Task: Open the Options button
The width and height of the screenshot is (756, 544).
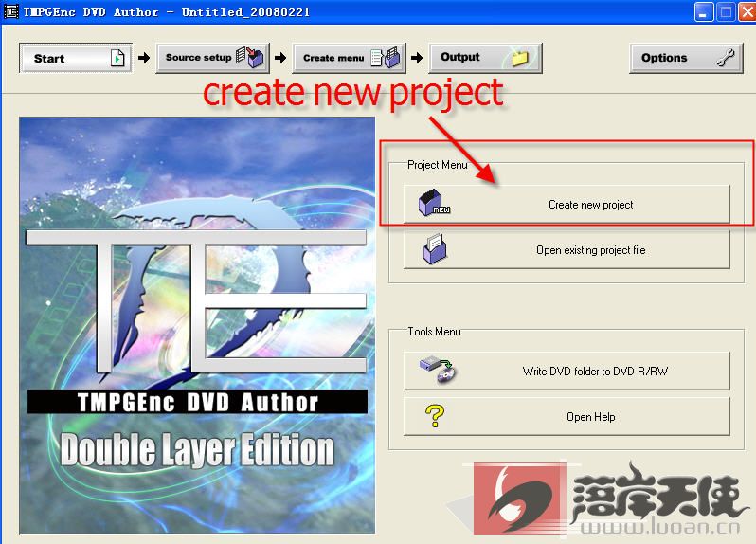Action: [686, 58]
